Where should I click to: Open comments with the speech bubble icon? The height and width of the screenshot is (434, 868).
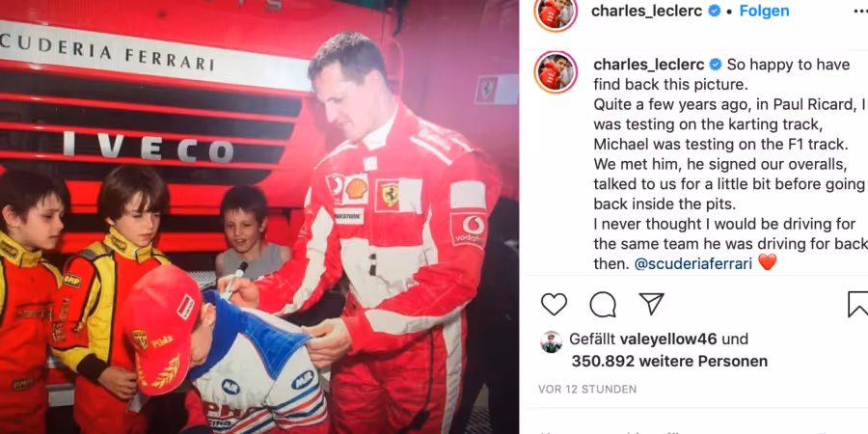[x=603, y=305]
